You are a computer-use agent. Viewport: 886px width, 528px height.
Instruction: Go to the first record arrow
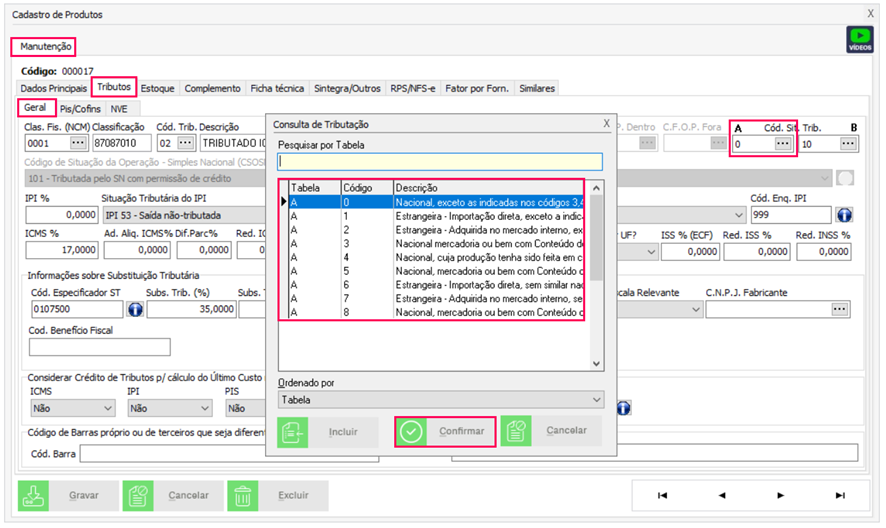662,495
